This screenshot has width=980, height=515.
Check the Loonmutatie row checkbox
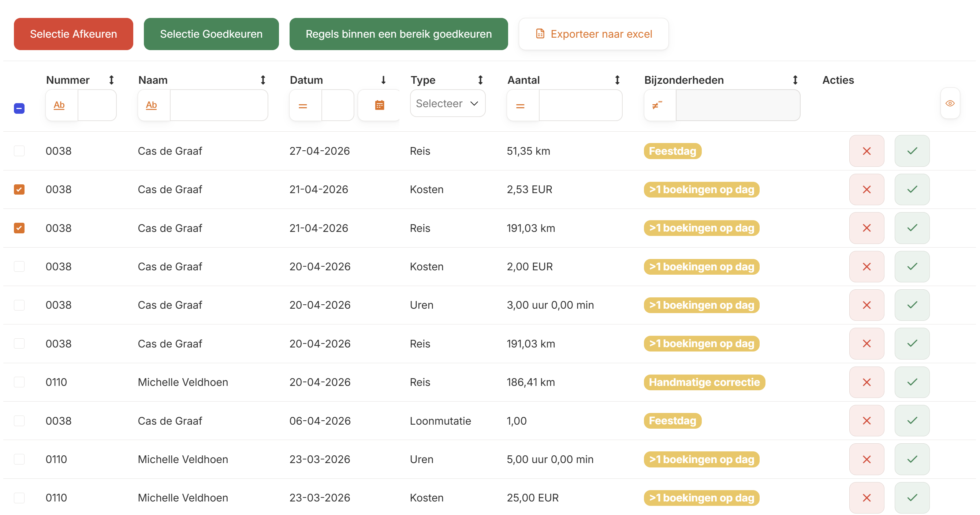click(x=19, y=421)
